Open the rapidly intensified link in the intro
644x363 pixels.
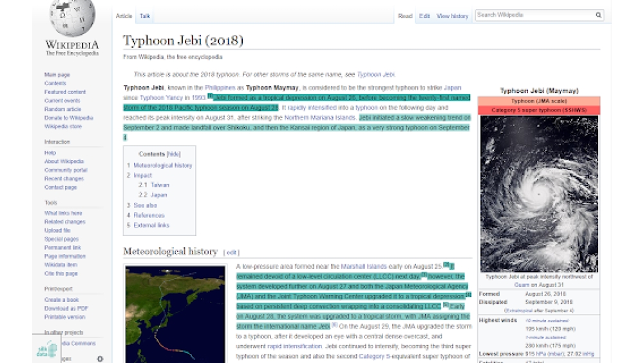tap(312, 108)
